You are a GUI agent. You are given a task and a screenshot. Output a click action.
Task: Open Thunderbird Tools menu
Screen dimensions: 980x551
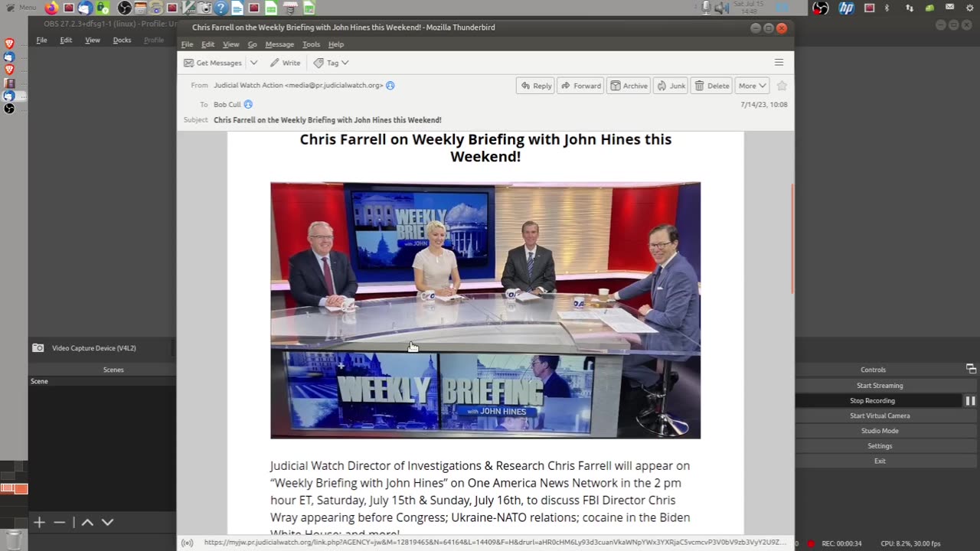pyautogui.click(x=311, y=44)
